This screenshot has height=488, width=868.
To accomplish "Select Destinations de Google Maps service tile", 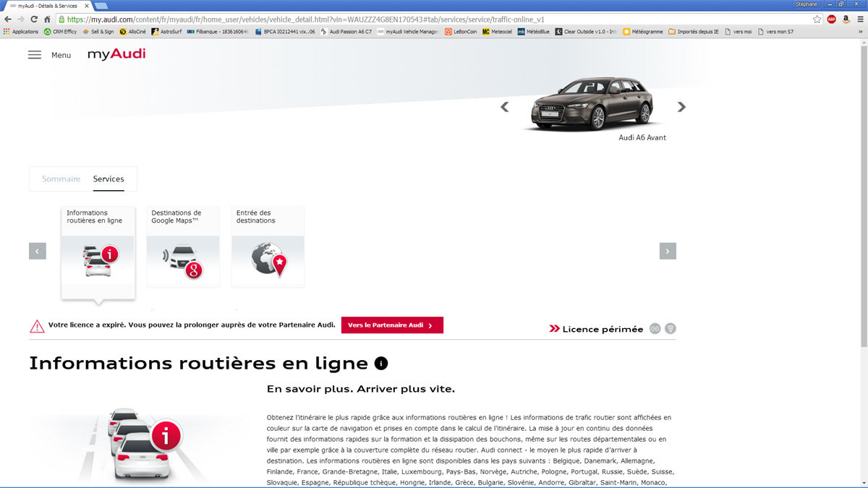I will pos(183,247).
